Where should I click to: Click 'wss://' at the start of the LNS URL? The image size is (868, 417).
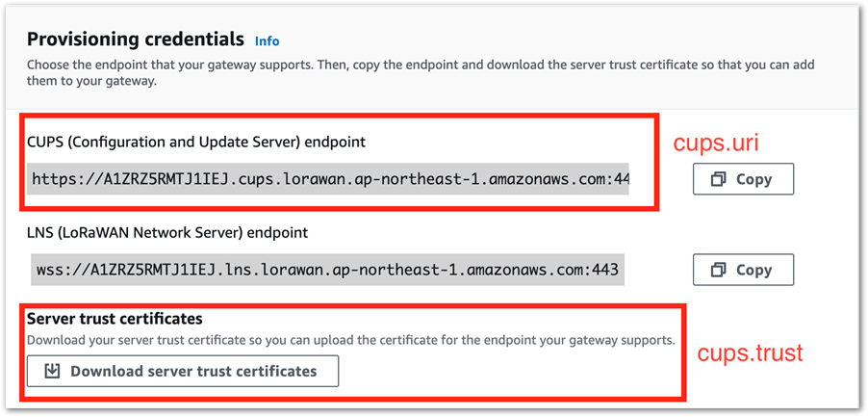[64, 271]
